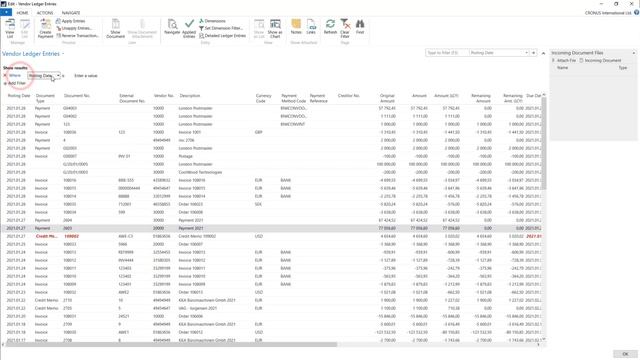Collapse the filter pane chevron
Viewport: 640px width, 360px height.
pos(543,53)
